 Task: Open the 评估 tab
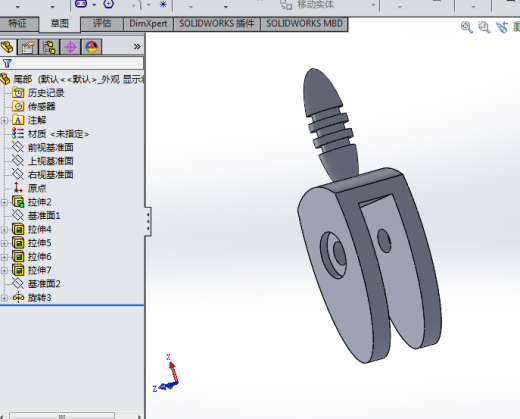(102, 24)
